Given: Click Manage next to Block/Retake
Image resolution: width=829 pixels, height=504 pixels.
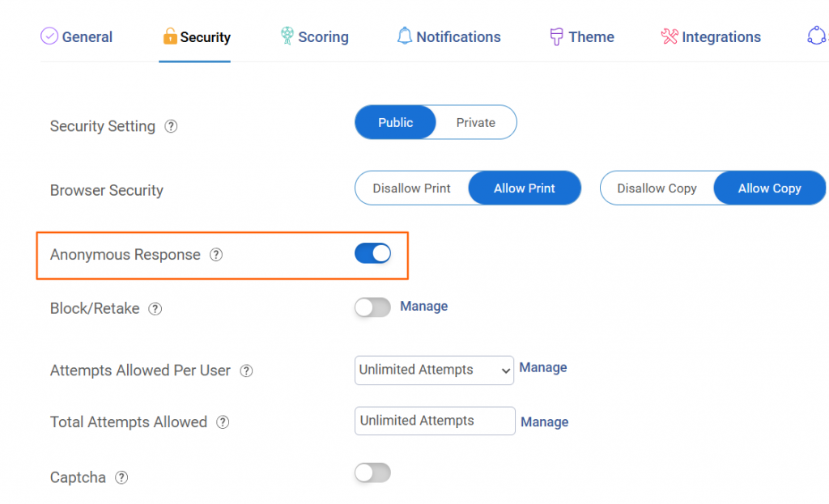Looking at the screenshot, I should pos(424,306).
